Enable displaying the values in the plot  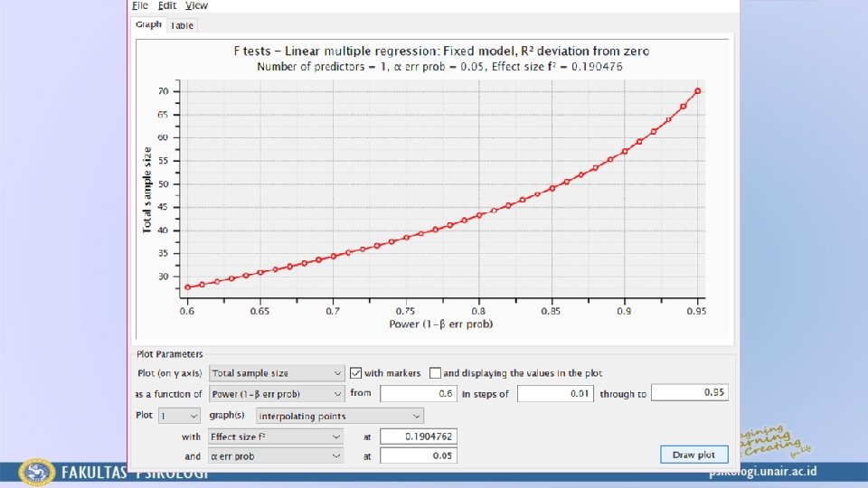tap(436, 373)
